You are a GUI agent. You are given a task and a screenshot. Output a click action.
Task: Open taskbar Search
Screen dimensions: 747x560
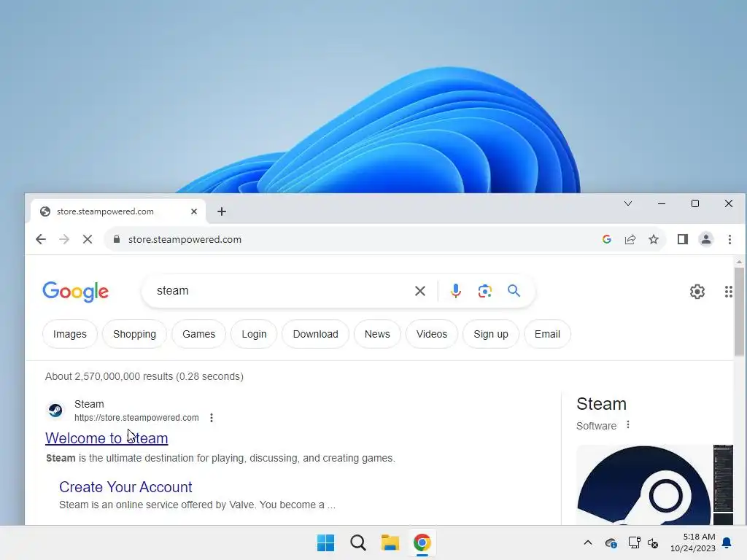357,542
